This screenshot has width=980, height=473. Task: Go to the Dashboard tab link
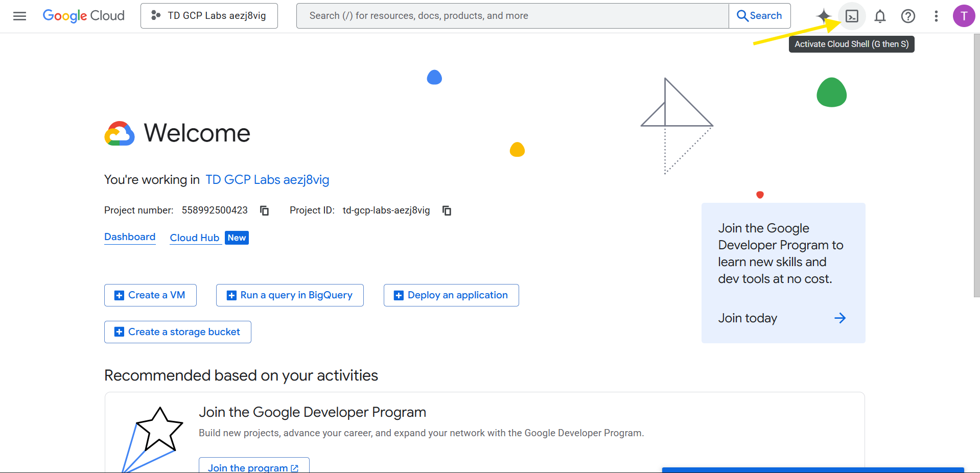pyautogui.click(x=130, y=237)
